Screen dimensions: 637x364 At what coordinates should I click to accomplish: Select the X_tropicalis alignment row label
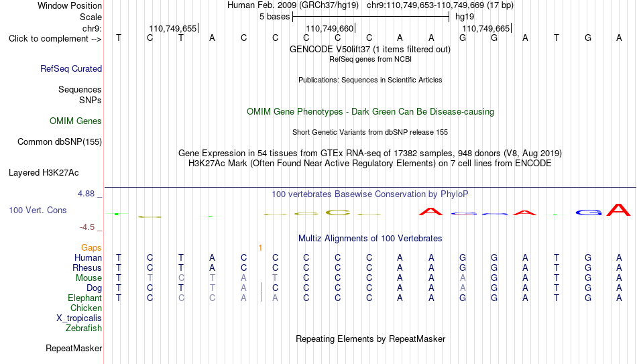(79, 318)
